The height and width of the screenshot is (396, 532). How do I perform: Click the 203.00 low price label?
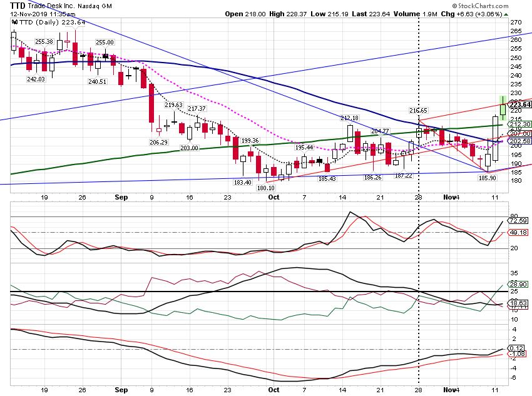189,148
